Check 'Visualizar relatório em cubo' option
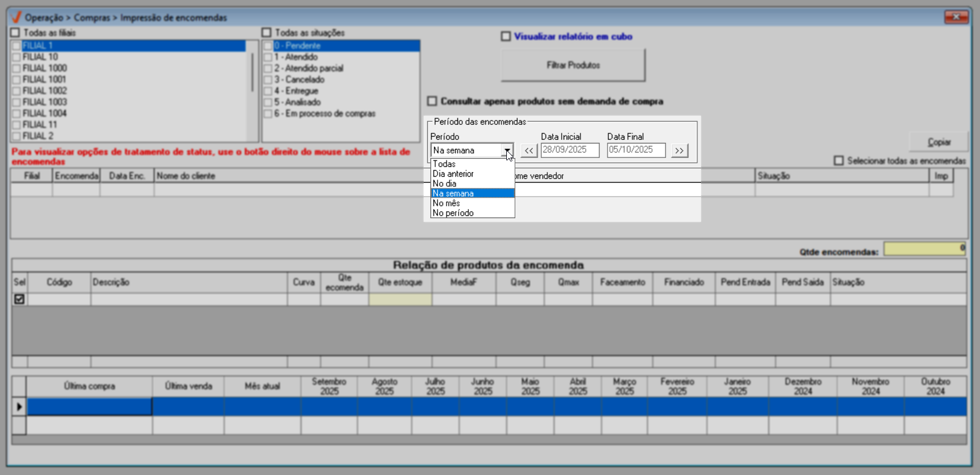 [506, 37]
